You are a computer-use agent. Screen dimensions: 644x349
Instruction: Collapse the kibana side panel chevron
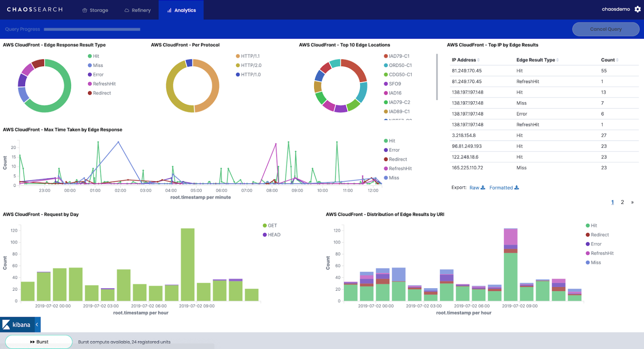click(37, 325)
